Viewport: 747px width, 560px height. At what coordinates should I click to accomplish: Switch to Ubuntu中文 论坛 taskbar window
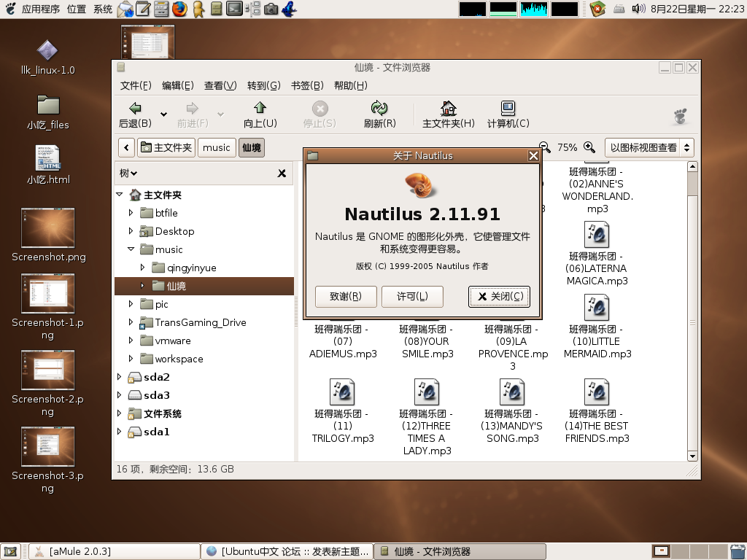point(287,552)
